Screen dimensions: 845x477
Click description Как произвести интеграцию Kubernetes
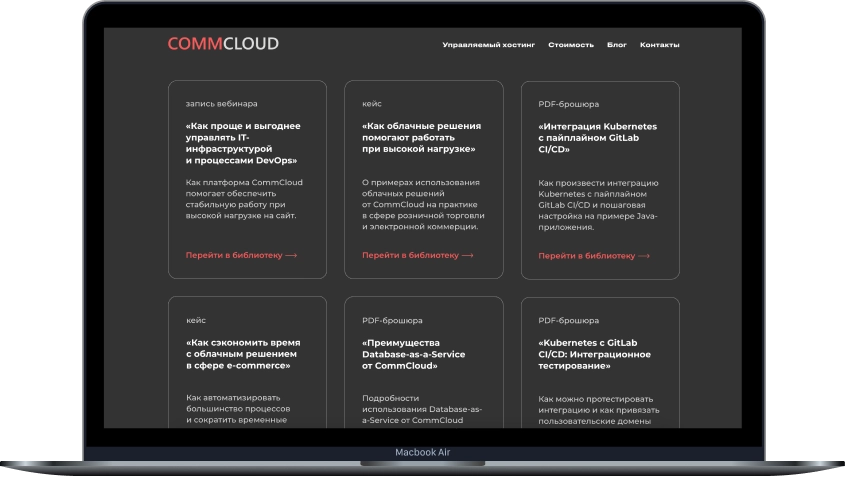point(598,205)
